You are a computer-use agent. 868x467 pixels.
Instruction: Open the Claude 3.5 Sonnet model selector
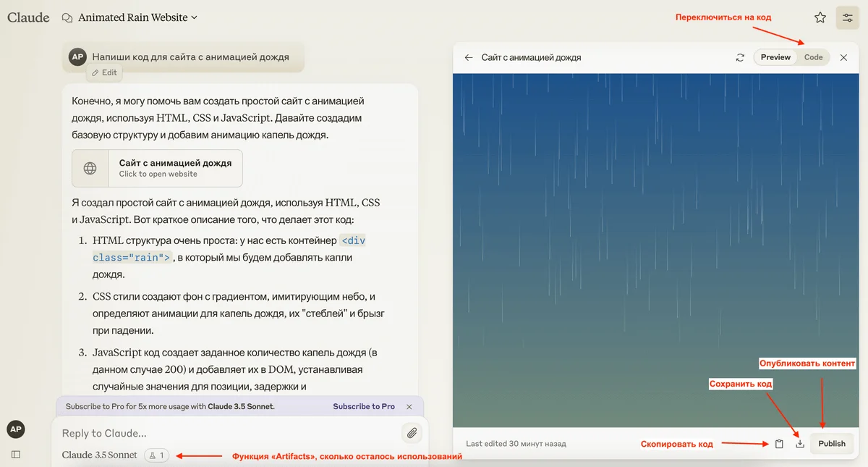[100, 455]
